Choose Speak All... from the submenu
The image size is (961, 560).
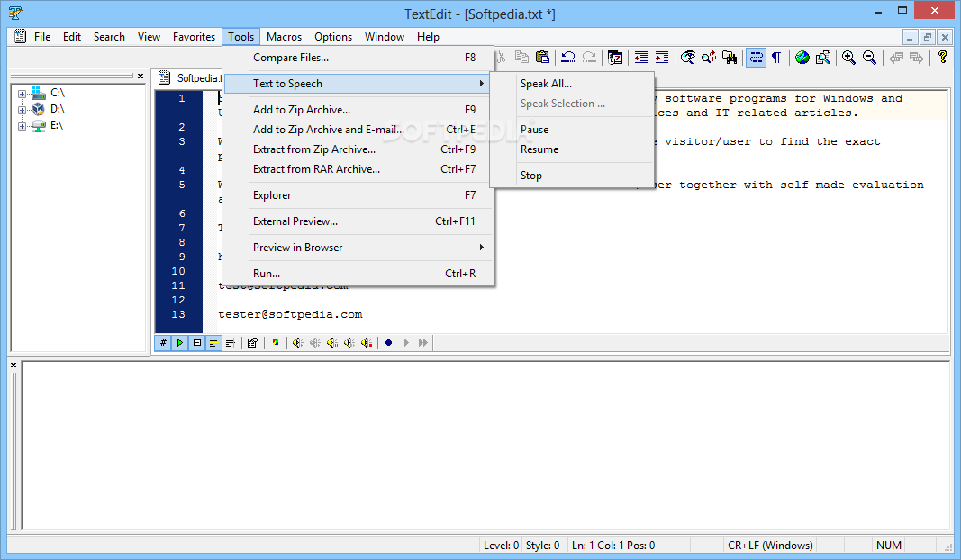[572, 84]
